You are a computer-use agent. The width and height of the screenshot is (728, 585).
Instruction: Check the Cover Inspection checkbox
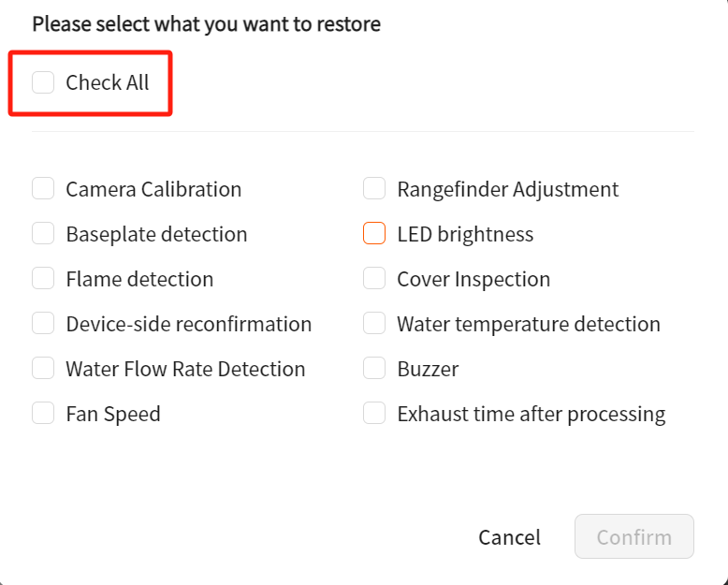(374, 279)
